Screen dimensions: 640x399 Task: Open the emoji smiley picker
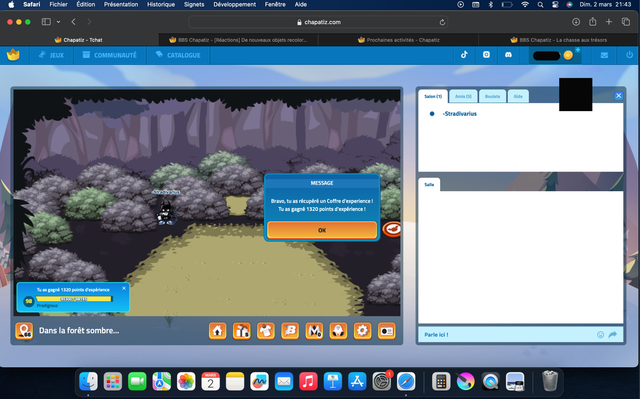(600, 335)
